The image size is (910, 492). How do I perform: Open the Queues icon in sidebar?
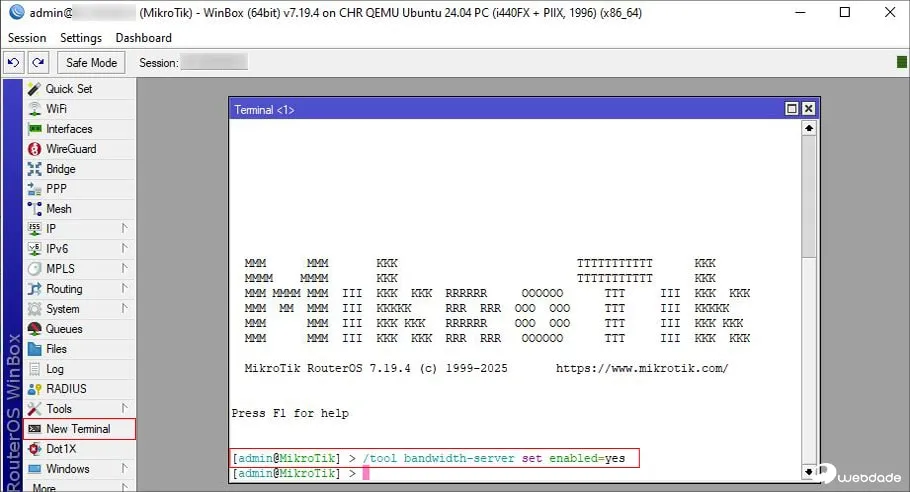[34, 329]
